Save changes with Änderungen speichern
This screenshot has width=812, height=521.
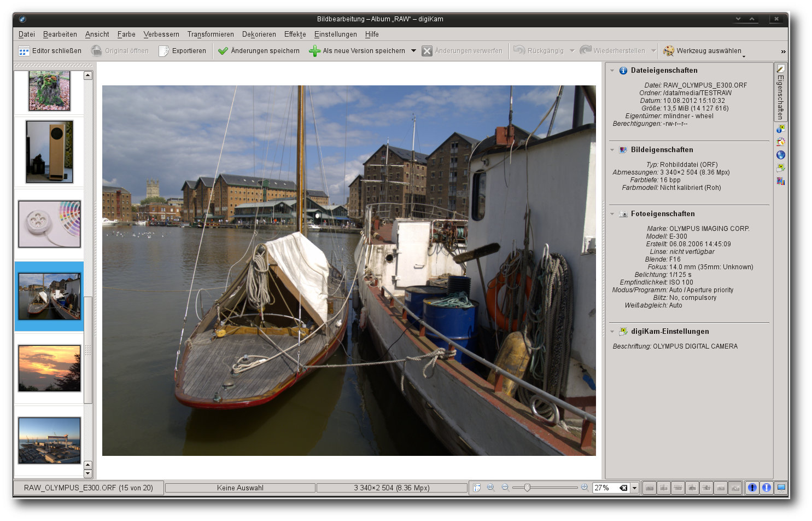259,51
